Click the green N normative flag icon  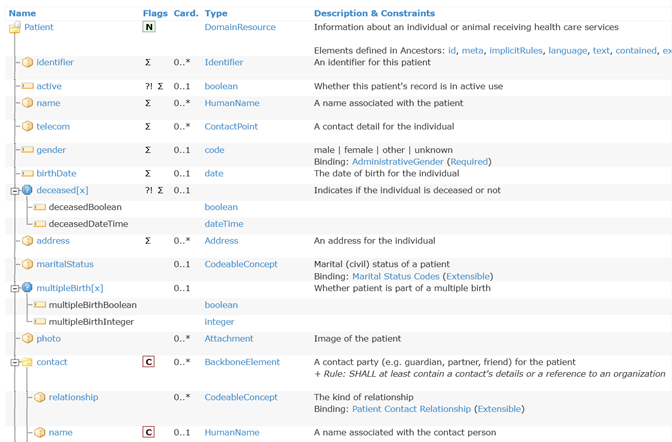point(149,28)
